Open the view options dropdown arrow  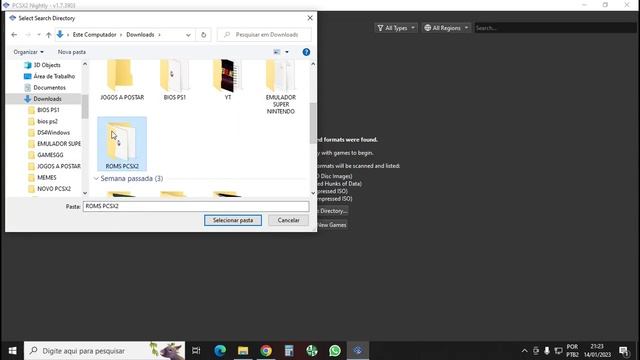(x=287, y=52)
